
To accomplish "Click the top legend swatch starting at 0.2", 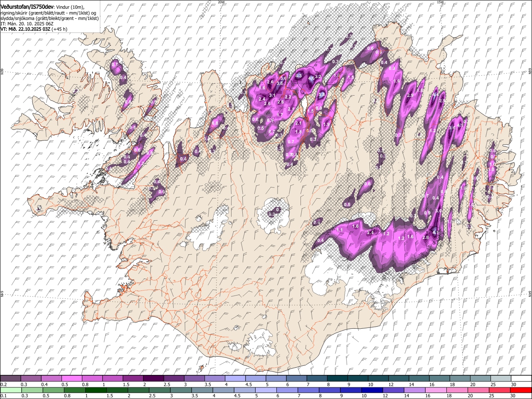I will tap(10, 378).
